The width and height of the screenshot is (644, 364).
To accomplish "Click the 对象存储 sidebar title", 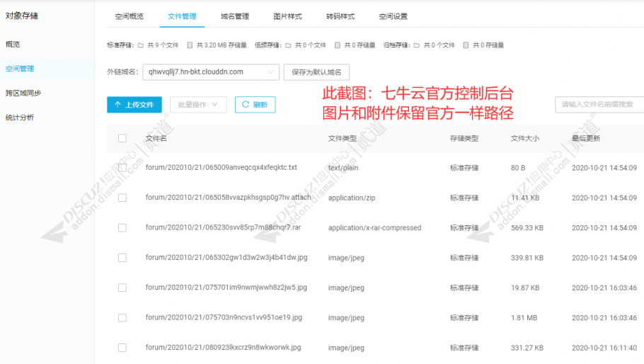I will [x=22, y=16].
